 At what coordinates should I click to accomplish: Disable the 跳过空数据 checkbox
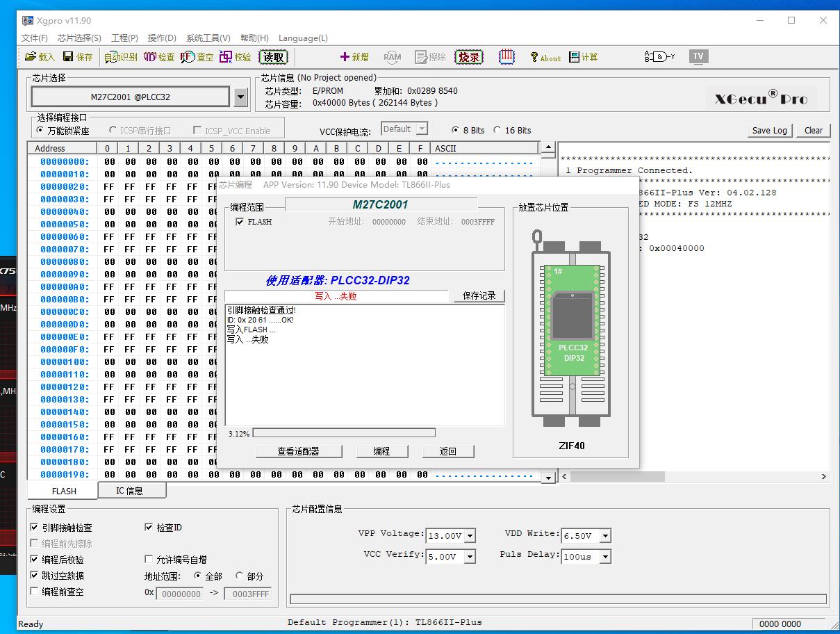point(35,576)
